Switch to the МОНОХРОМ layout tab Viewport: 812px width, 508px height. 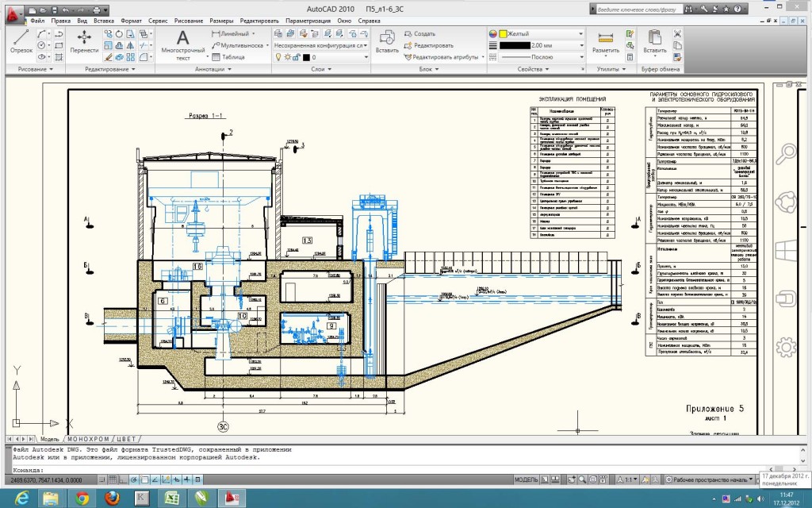(x=87, y=439)
